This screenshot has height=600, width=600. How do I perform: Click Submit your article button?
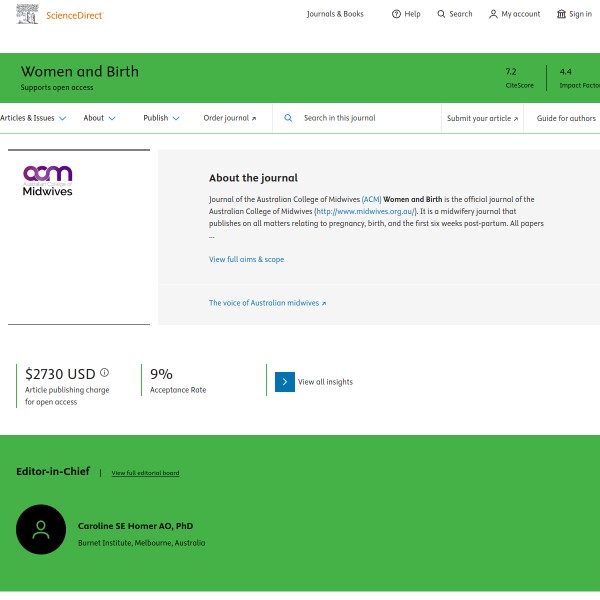[x=482, y=118]
